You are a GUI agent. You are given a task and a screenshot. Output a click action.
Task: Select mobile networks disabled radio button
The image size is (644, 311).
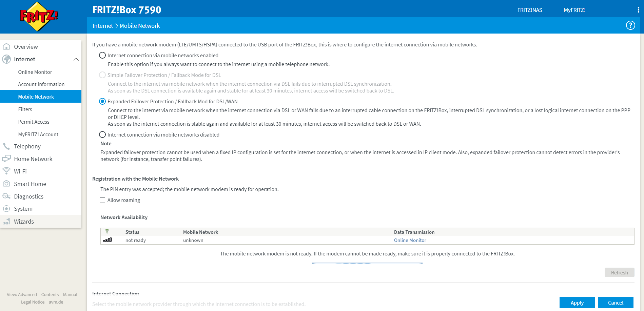tap(102, 134)
